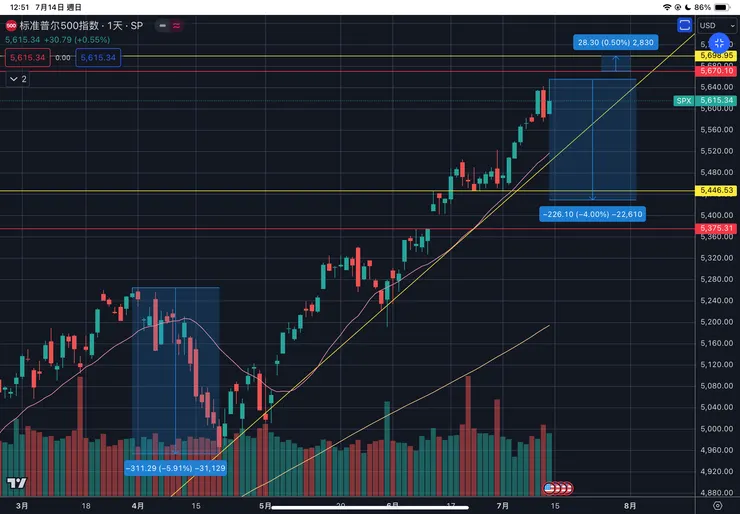
Task: Click the red 5,670.10 price level label
Action: [716, 71]
